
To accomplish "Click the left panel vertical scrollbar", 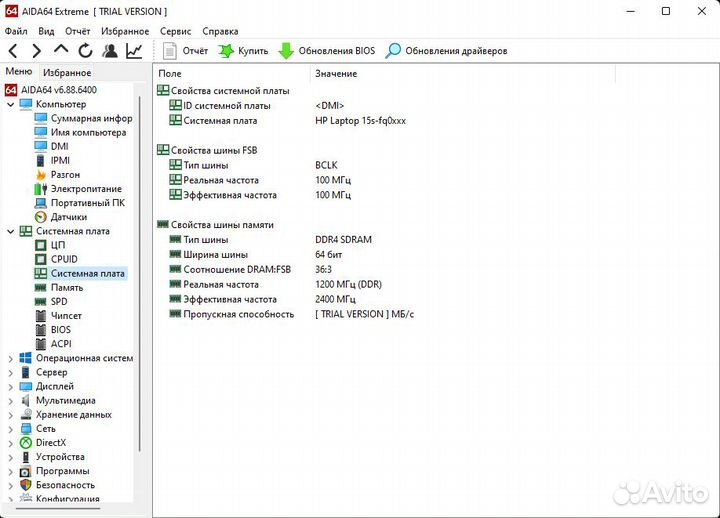I will pyautogui.click(x=140, y=300).
